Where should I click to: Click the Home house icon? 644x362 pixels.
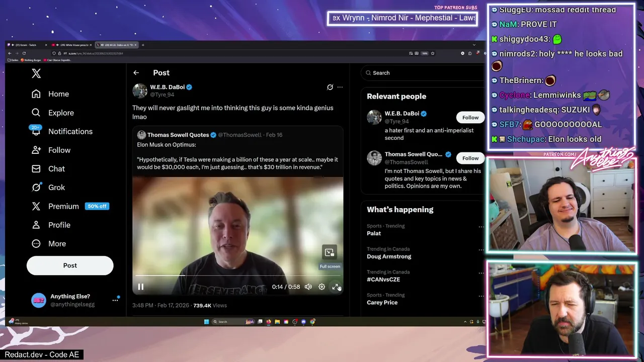point(36,94)
